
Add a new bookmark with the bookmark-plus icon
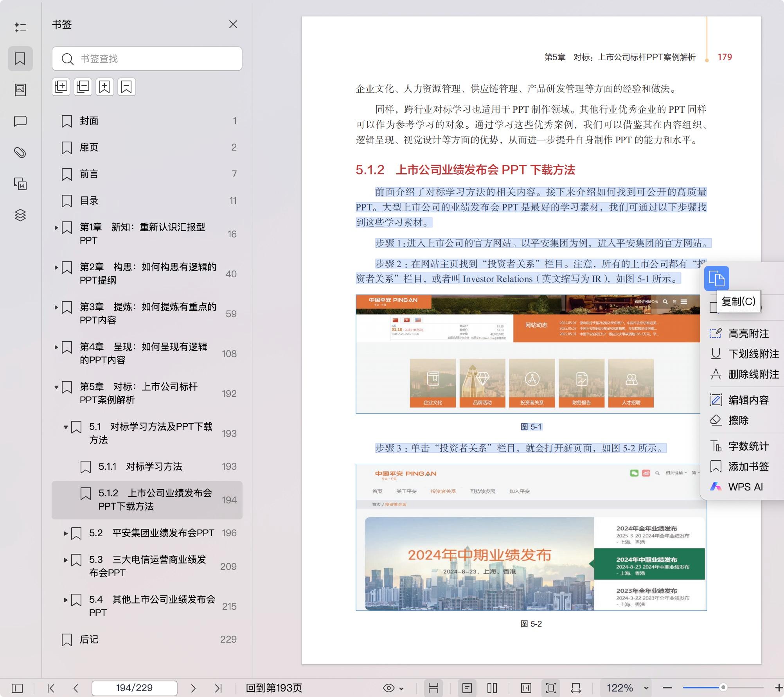pos(104,87)
